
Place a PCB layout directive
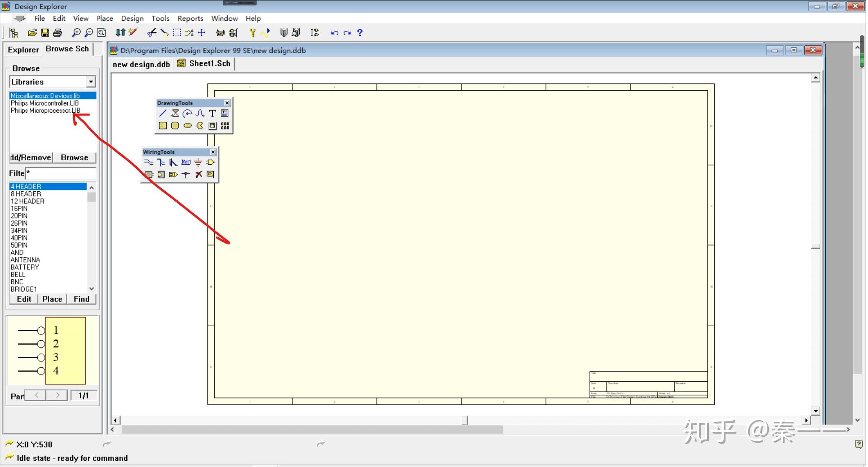211,175
